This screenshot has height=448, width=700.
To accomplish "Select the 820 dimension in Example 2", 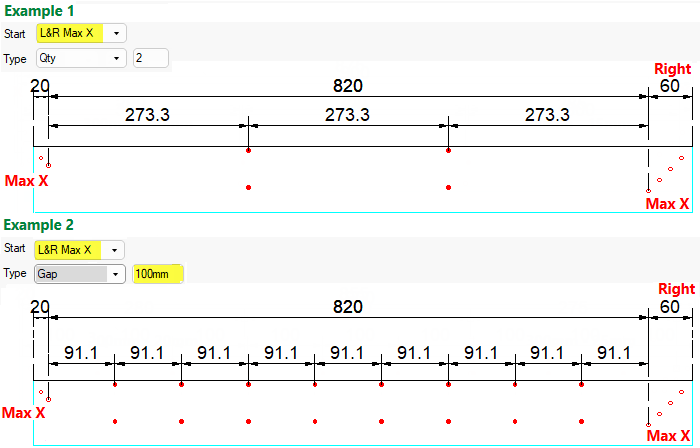I will [x=347, y=307].
